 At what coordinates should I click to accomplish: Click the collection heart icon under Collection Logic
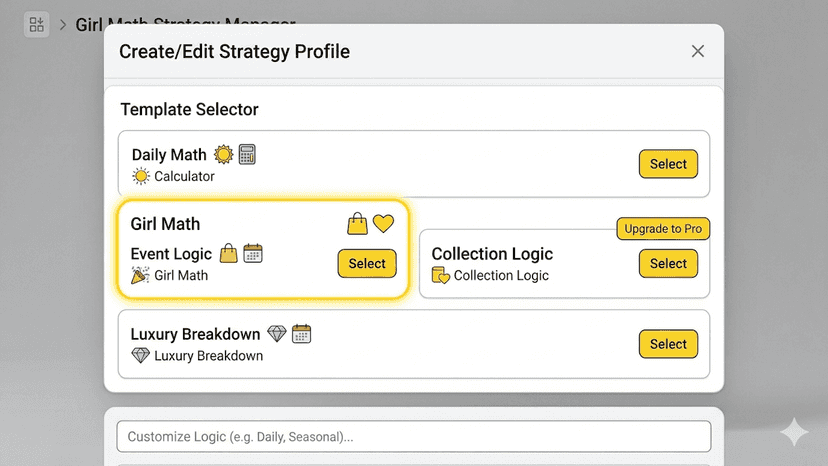click(x=440, y=275)
